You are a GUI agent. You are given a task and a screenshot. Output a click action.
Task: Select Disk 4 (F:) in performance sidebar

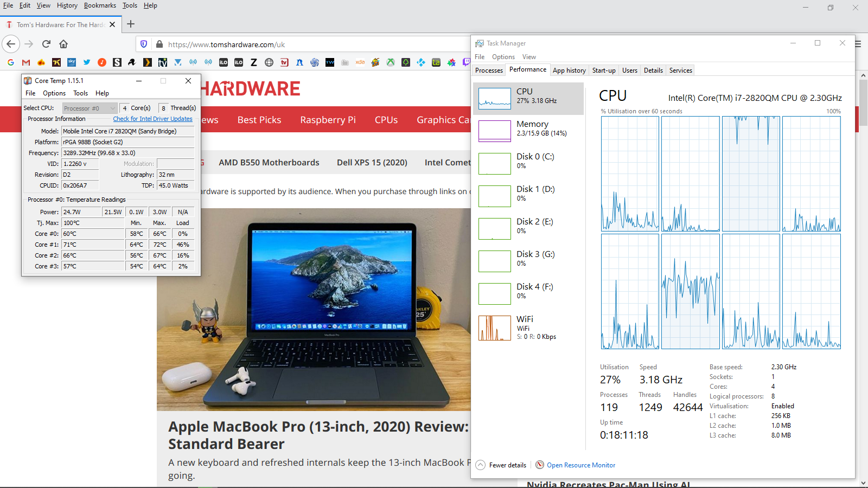(528, 293)
